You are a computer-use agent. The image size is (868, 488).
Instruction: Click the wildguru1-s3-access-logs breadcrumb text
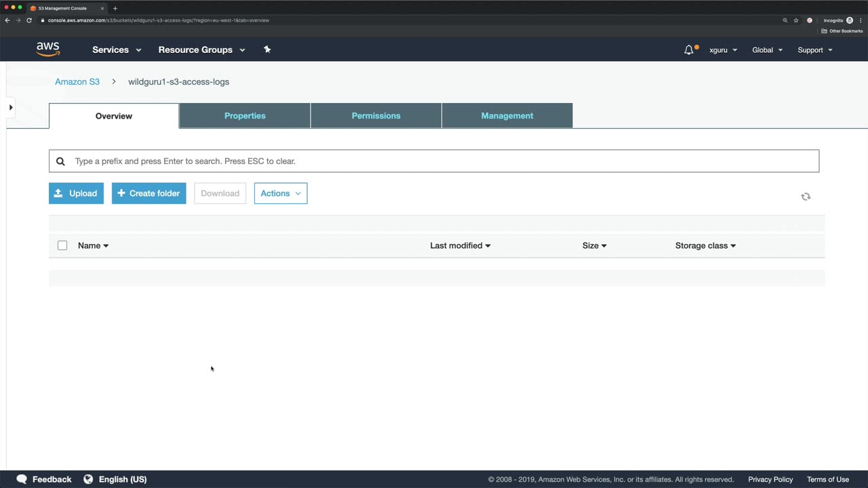[x=178, y=82]
